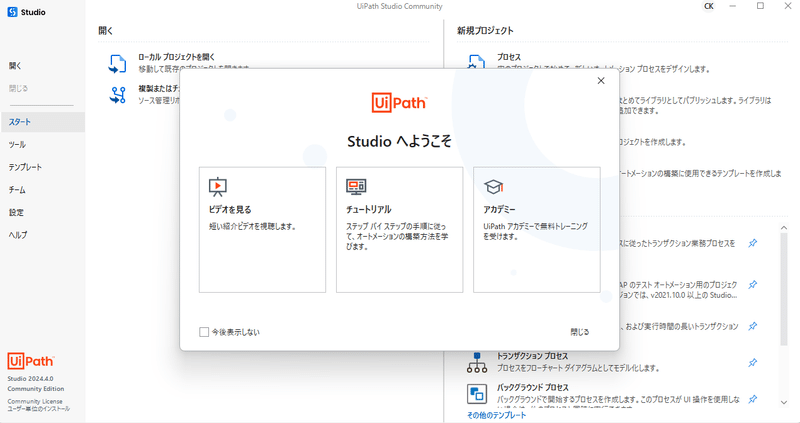Pin the バックグラウンド プロセス template
Image resolution: width=800 pixels, height=423 pixels.
[x=753, y=399]
